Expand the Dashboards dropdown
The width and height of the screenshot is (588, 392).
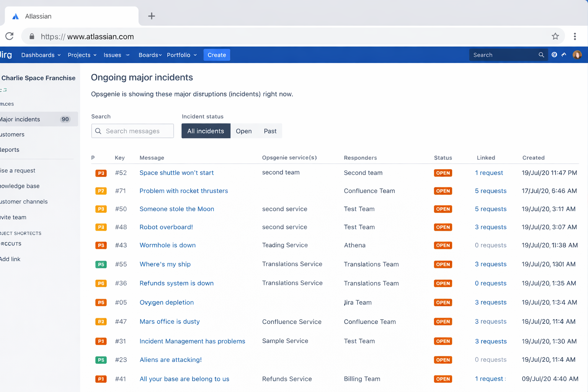pyautogui.click(x=41, y=55)
